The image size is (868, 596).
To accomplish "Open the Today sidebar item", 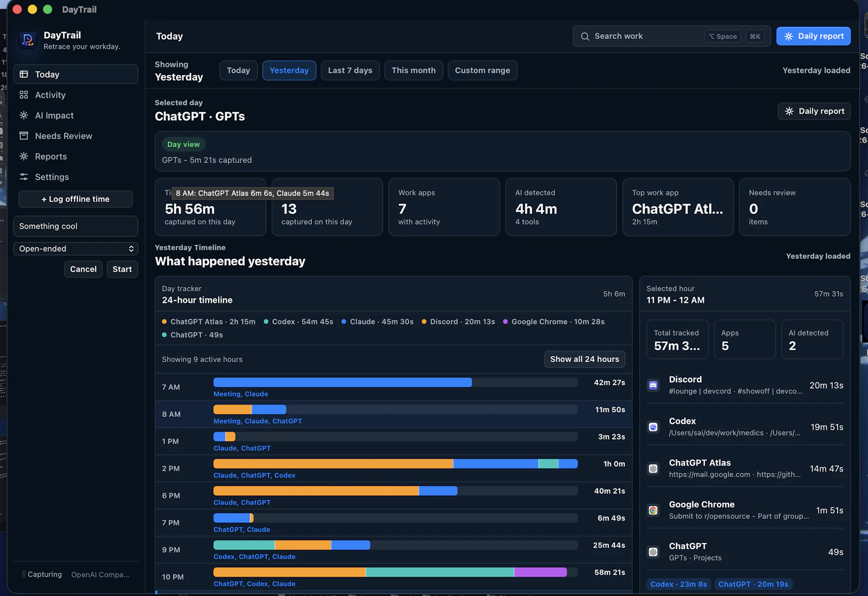I will [x=75, y=74].
